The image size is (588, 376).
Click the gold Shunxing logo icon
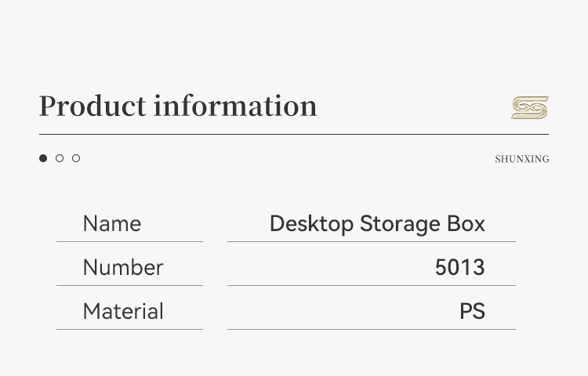point(530,108)
